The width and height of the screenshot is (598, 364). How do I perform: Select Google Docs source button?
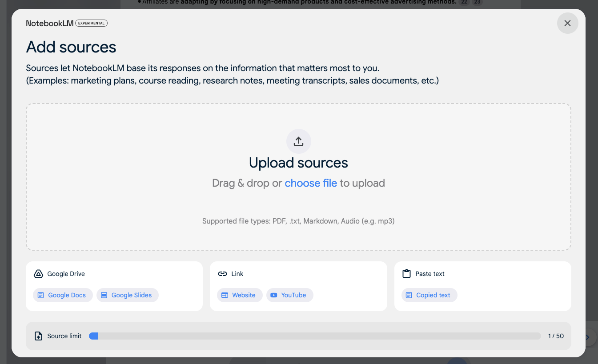tap(63, 295)
